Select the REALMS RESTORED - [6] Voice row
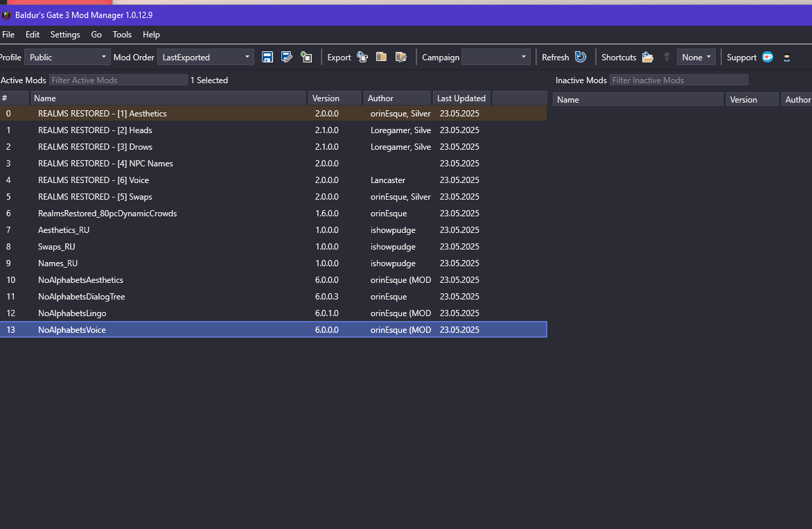Screen dimensions: 812x529 click(274, 180)
